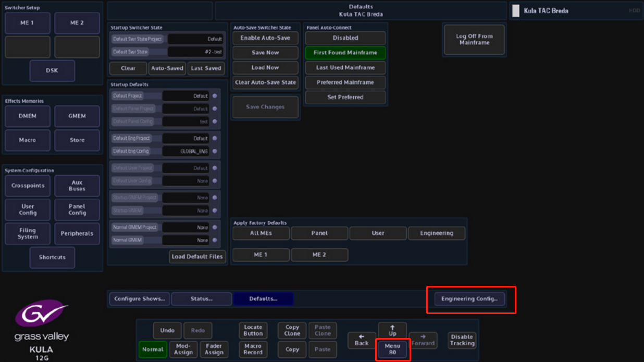Clear the startup switcher state
Screen dimensions: 644x362
[x=128, y=68]
